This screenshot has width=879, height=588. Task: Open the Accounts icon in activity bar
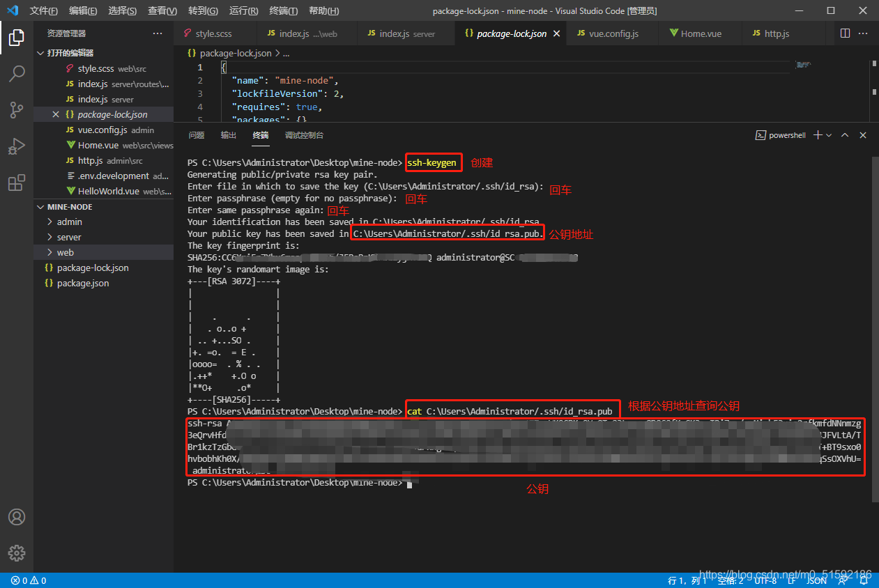coord(17,517)
